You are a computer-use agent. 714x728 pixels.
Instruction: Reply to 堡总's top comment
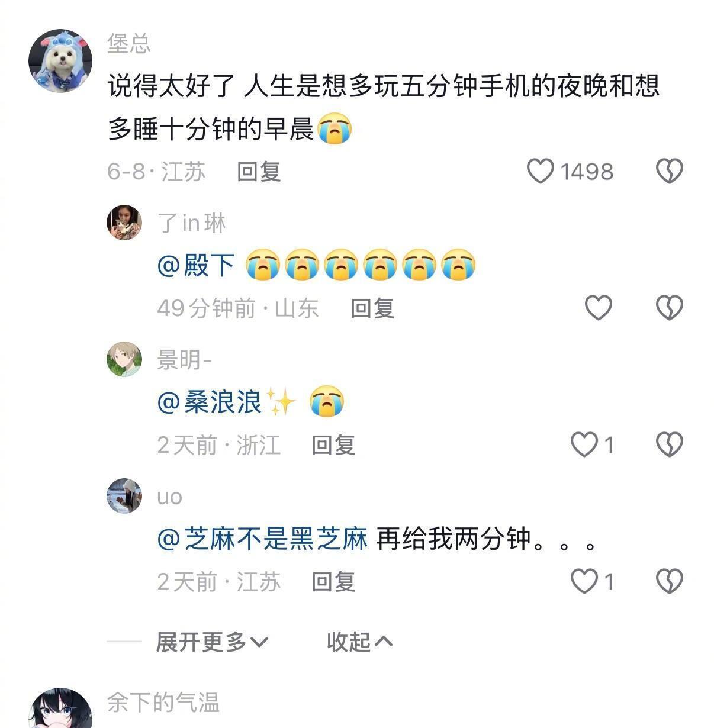tap(259, 172)
